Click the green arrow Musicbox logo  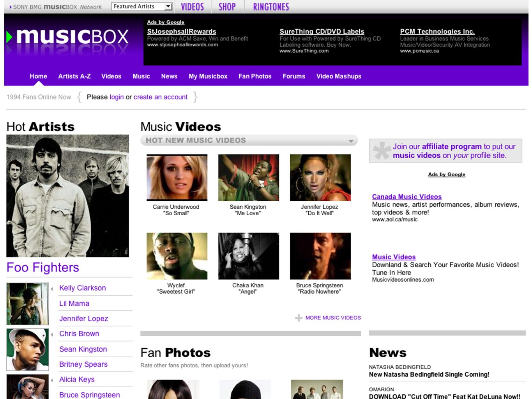(x=67, y=37)
